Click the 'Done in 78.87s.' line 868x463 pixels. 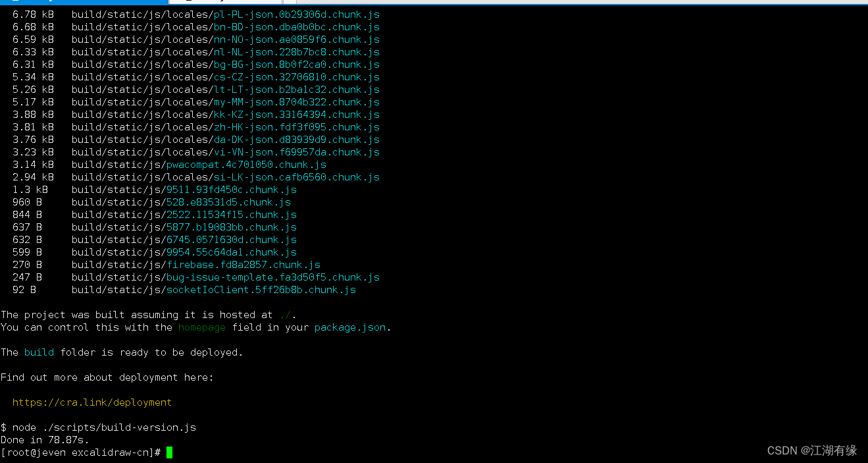(45, 440)
